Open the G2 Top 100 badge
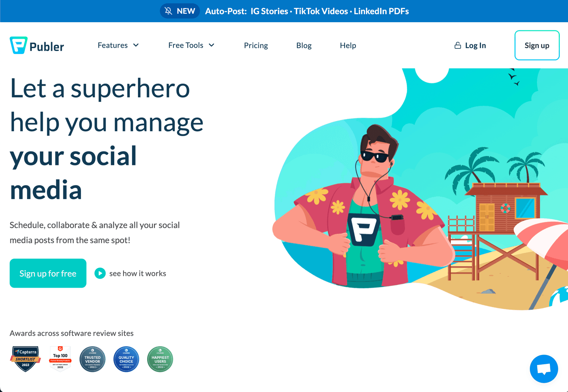568x392 pixels. coord(60,358)
